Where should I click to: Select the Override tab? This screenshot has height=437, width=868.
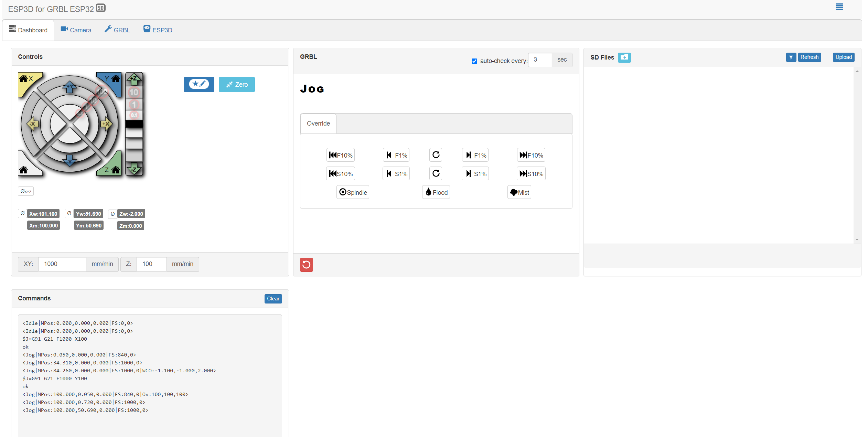[x=318, y=124]
